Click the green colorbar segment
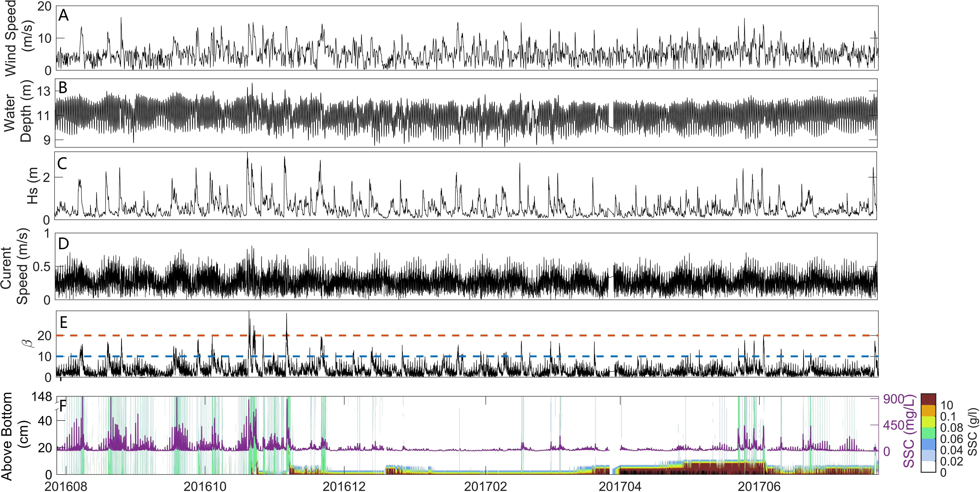Screen dimensions: 980x492 (928, 433)
